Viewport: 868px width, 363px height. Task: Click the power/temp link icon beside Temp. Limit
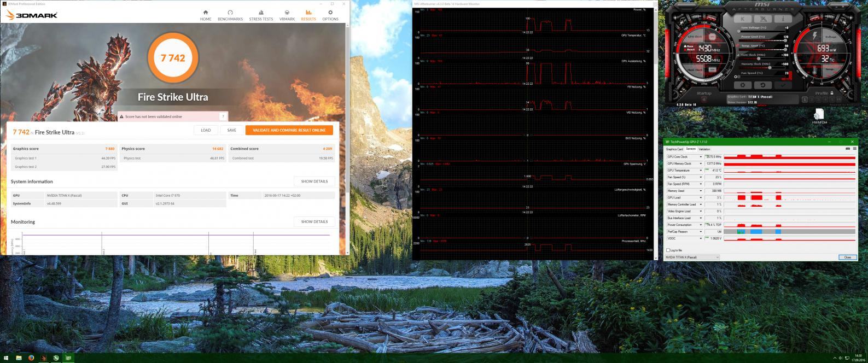pos(738,45)
